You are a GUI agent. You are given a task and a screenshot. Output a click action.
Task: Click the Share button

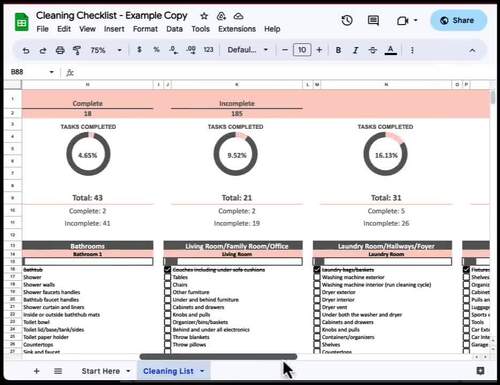coord(458,20)
